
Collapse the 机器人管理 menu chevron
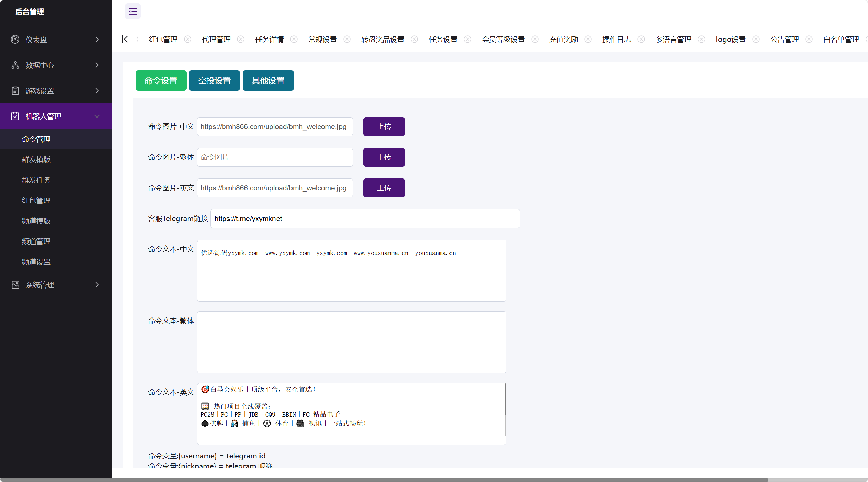click(x=97, y=116)
